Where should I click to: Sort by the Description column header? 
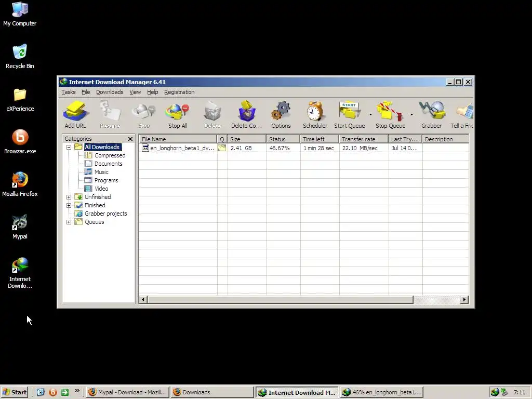[446, 139]
